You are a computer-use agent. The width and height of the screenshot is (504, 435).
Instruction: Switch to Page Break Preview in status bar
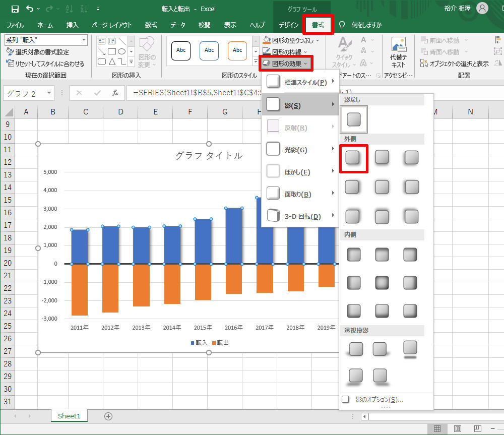point(478,428)
